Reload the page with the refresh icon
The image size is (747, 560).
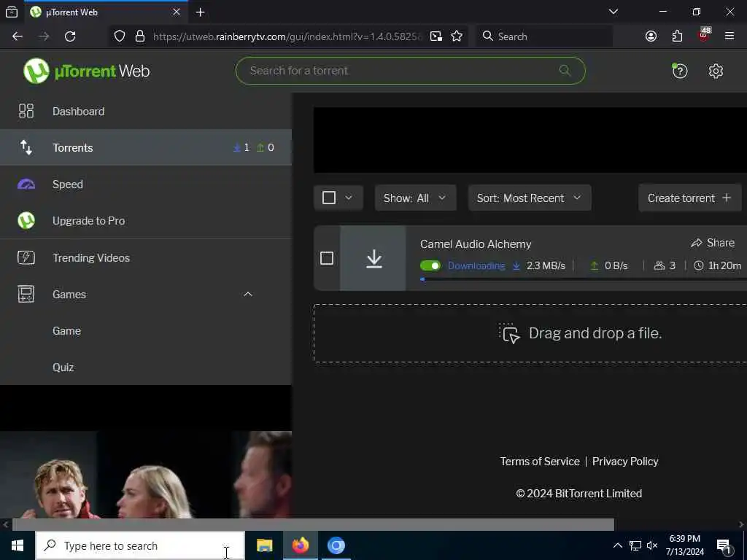[70, 36]
